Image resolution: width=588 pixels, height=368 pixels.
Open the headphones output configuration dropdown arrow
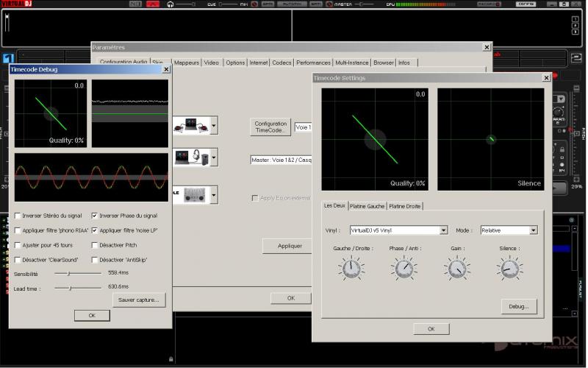214,157
